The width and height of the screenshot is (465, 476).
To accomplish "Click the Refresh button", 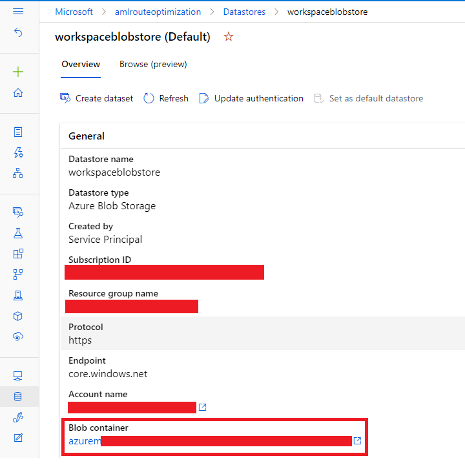I will point(166,98).
